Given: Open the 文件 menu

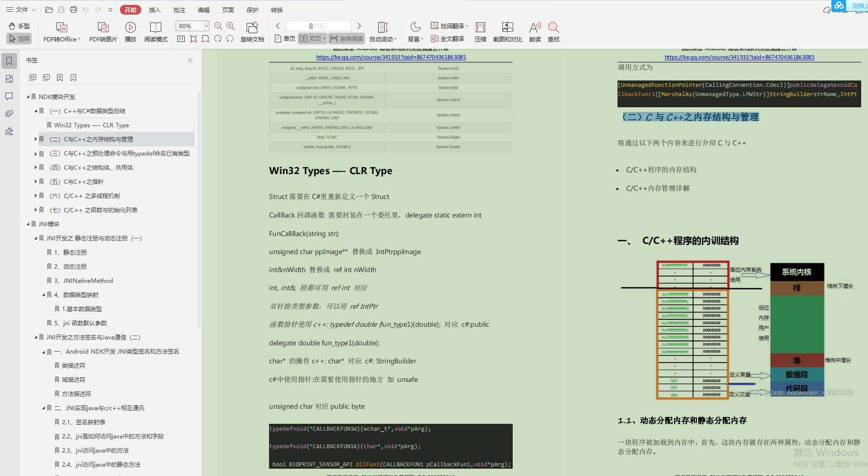Looking at the screenshot, I should click(21, 9).
